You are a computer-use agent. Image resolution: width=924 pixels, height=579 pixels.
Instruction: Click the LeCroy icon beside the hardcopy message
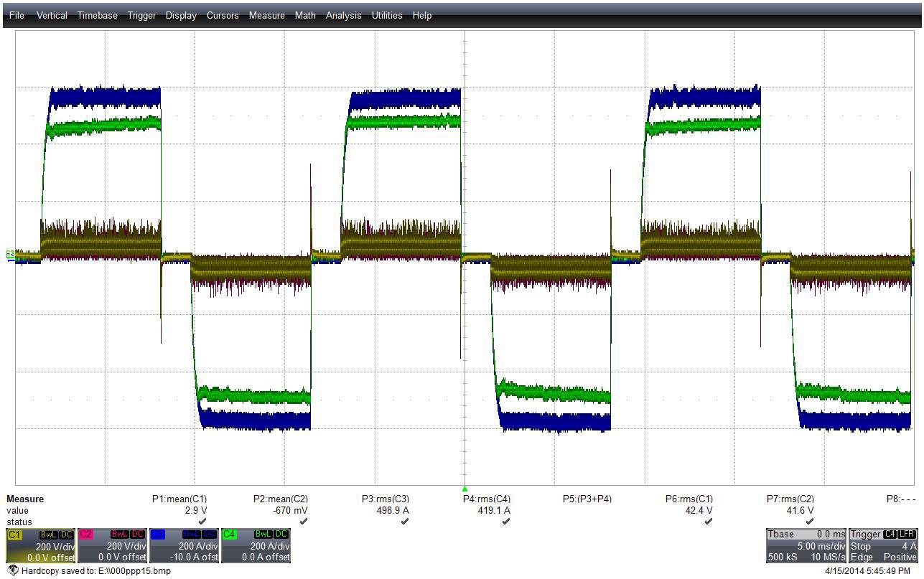[x=12, y=570]
